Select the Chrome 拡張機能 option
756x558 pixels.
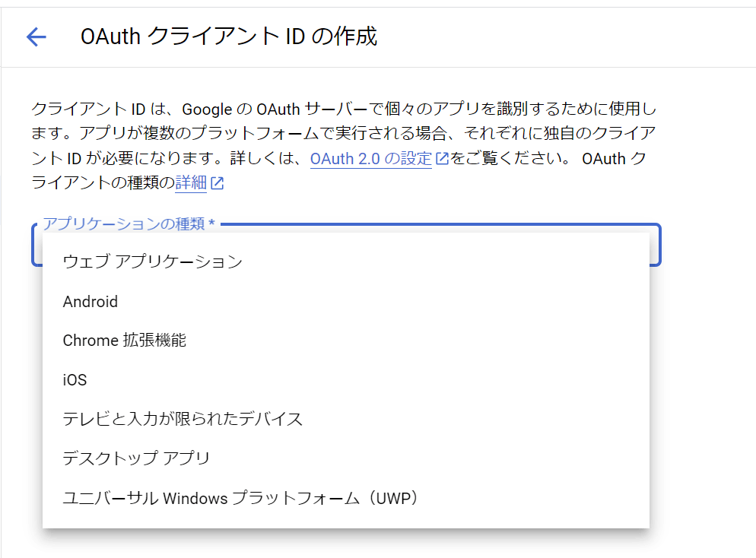346,340
